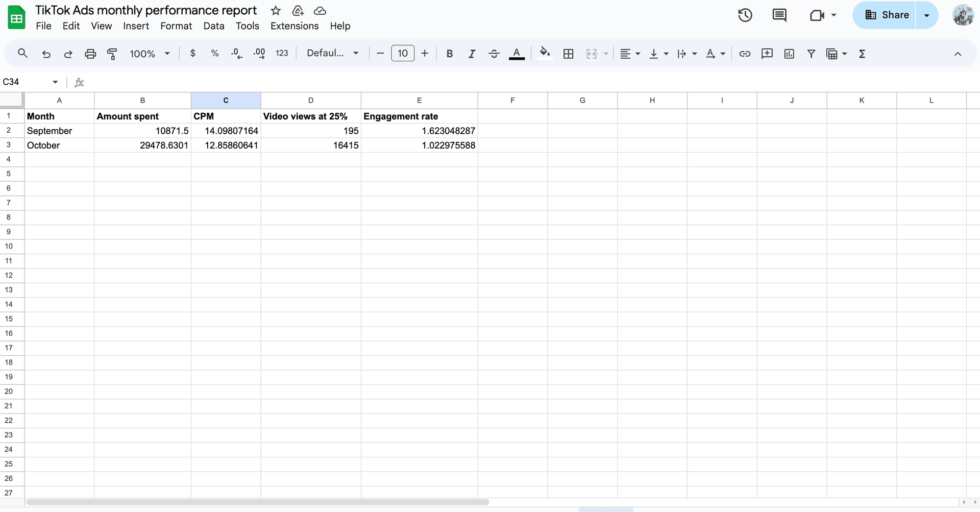Select the paint format tool
This screenshot has width=980, height=512.
(112, 53)
